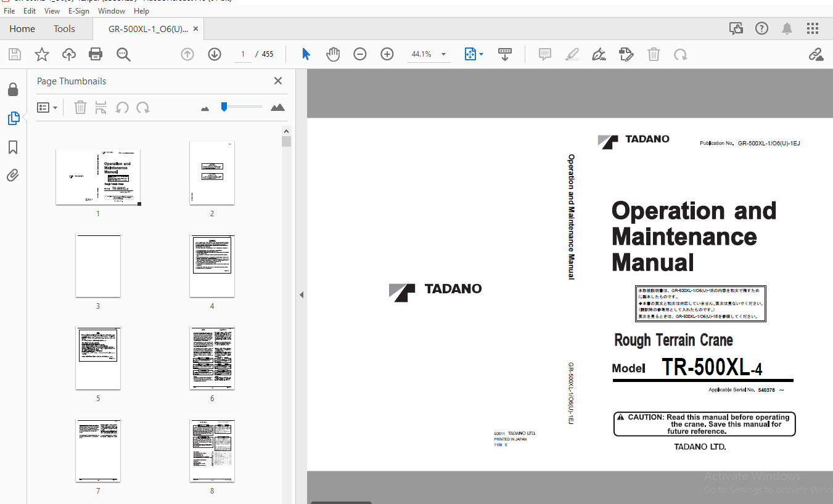This screenshot has height=504, width=833.
Task: Click the Save file icon
Action: click(15, 54)
